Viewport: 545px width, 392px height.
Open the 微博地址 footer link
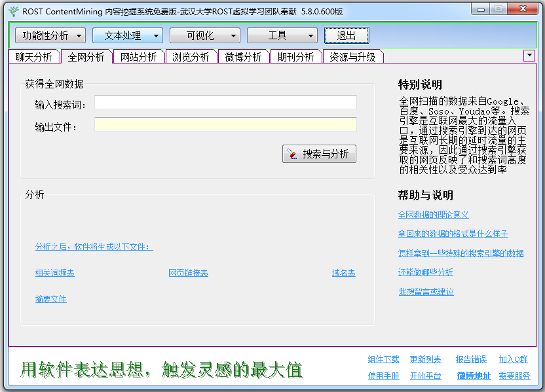tap(474, 376)
